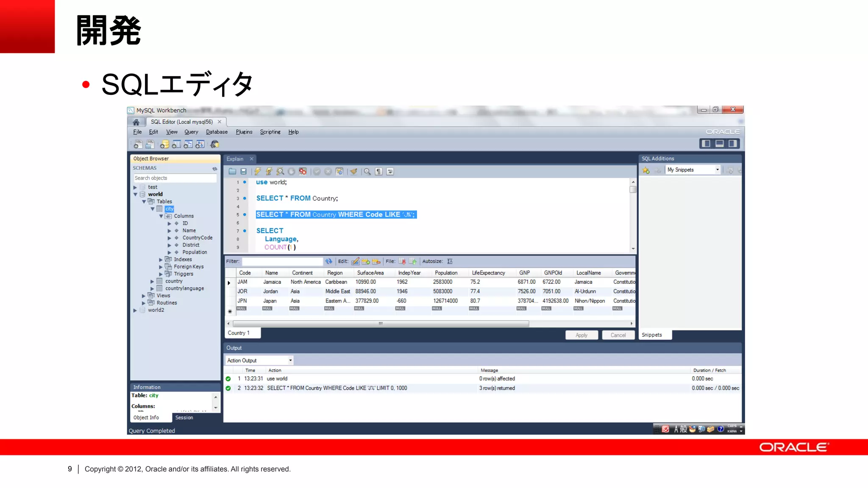868x488 pixels.
Task: Open the Action Output dropdown
Action: pyautogui.click(x=259, y=360)
